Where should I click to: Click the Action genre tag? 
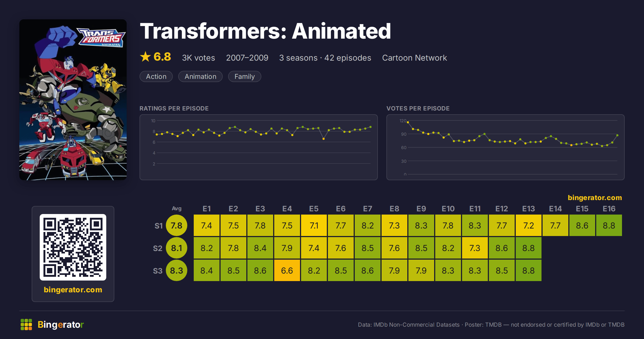tap(156, 76)
